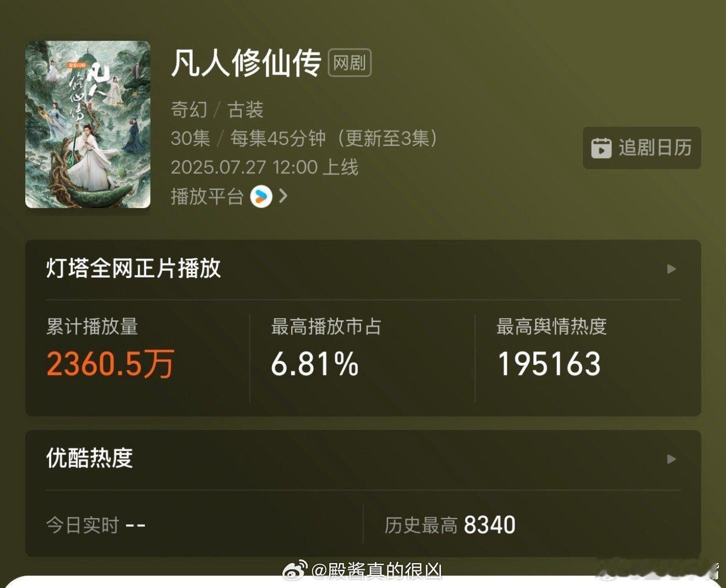726x588 pixels.
Task: Click the 古装 genre label
Action: coord(245,110)
